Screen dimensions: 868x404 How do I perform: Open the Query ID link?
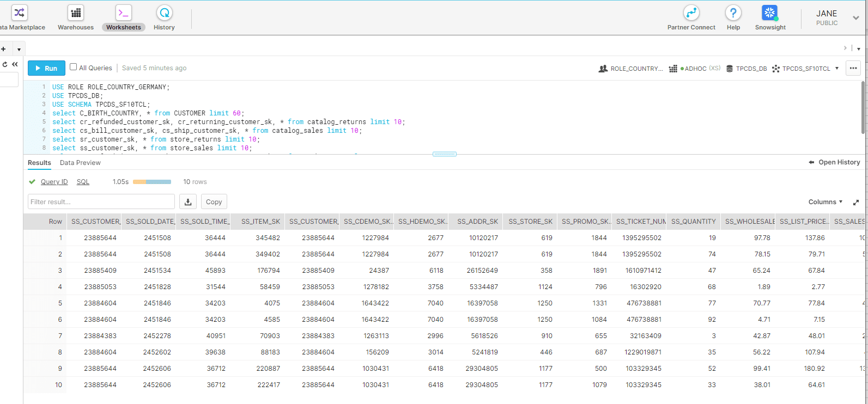coord(54,182)
